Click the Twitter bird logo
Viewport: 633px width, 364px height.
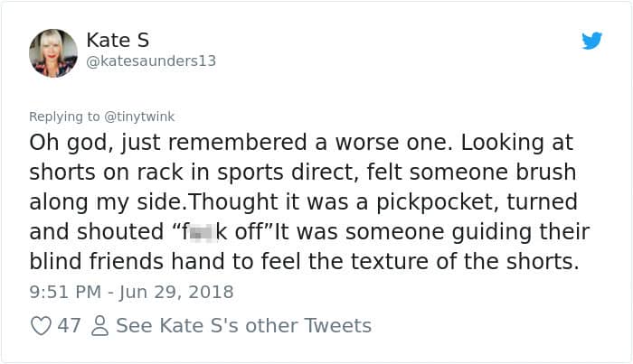591,41
